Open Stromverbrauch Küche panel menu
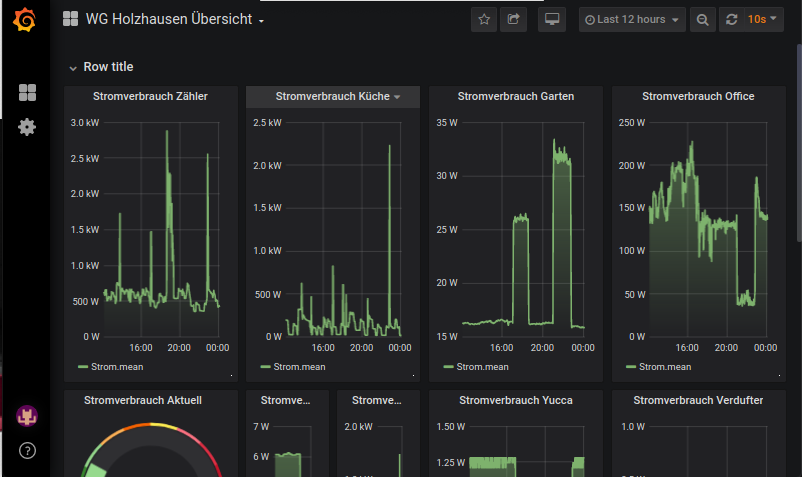 coord(331,97)
